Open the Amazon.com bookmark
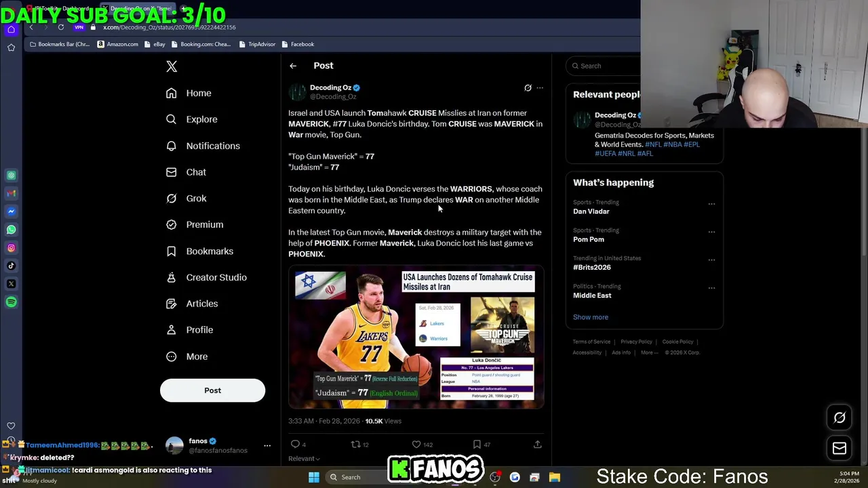 [x=117, y=44]
